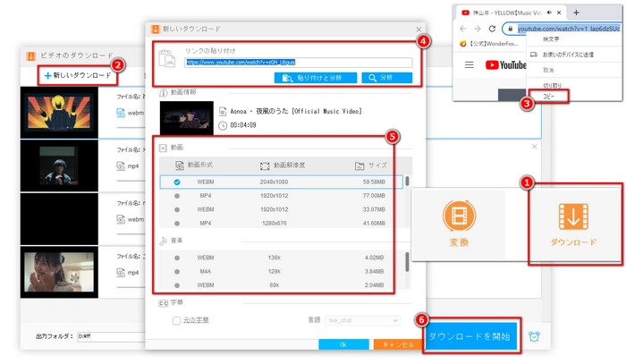The width and height of the screenshot is (626, 364).
Task: Click the video format list scrollbar
Action: coord(409,182)
